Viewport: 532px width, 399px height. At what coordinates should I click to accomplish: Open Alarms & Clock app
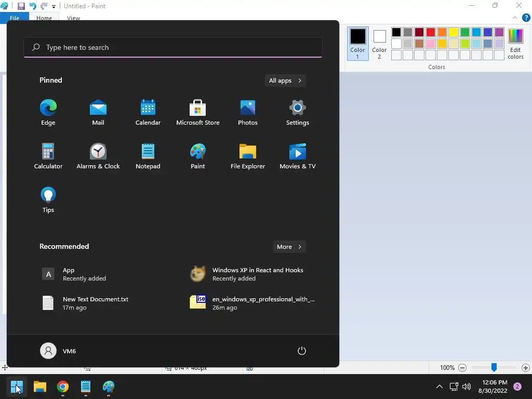[98, 156]
